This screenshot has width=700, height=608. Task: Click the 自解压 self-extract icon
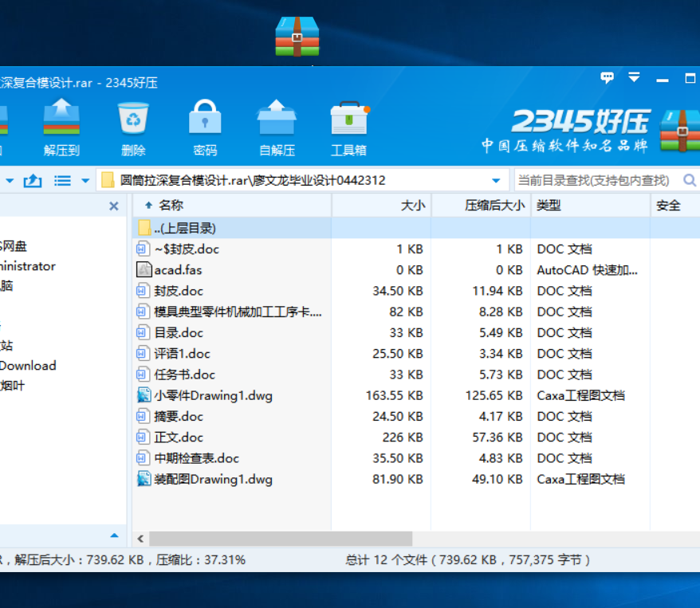tap(277, 117)
